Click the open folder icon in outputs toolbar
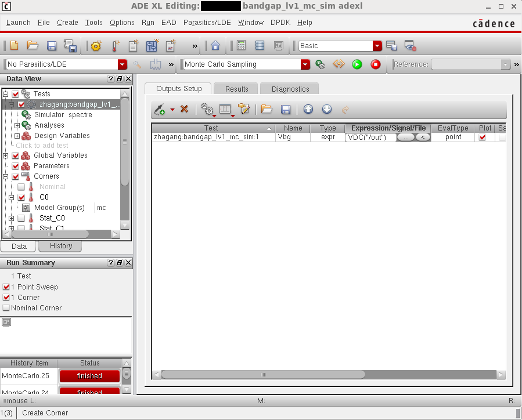The width and height of the screenshot is (522, 420). (x=267, y=108)
